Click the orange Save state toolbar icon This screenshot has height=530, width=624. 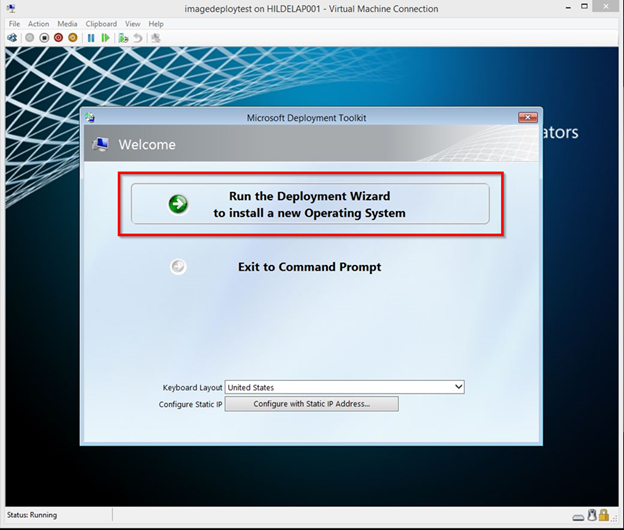[73, 38]
